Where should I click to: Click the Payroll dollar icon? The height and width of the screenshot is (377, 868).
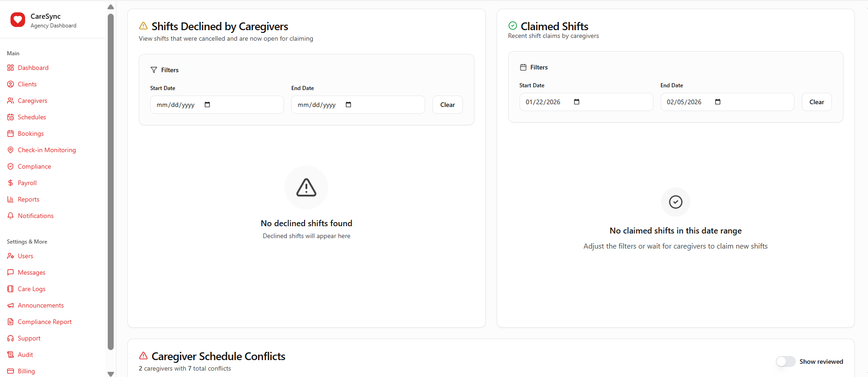[x=11, y=183]
